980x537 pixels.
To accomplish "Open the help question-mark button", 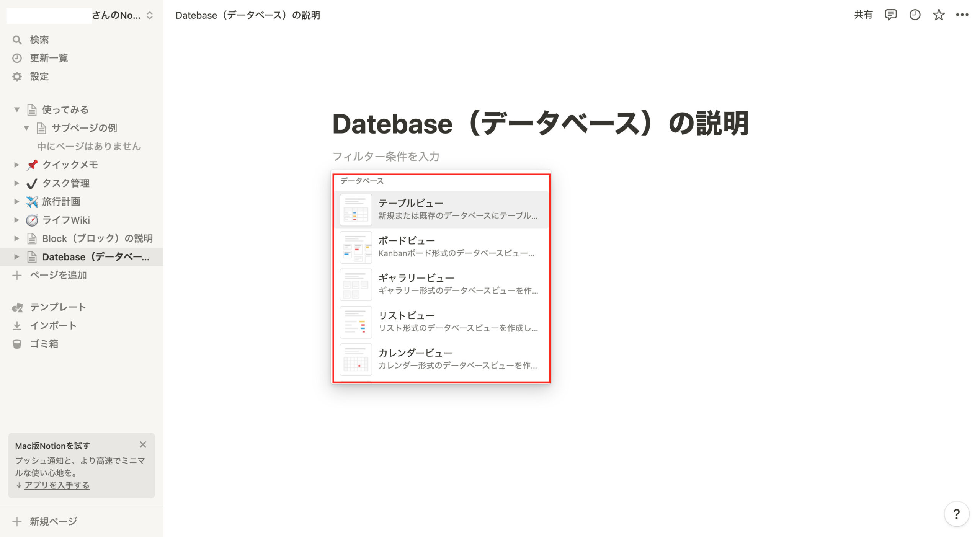I will [956, 514].
